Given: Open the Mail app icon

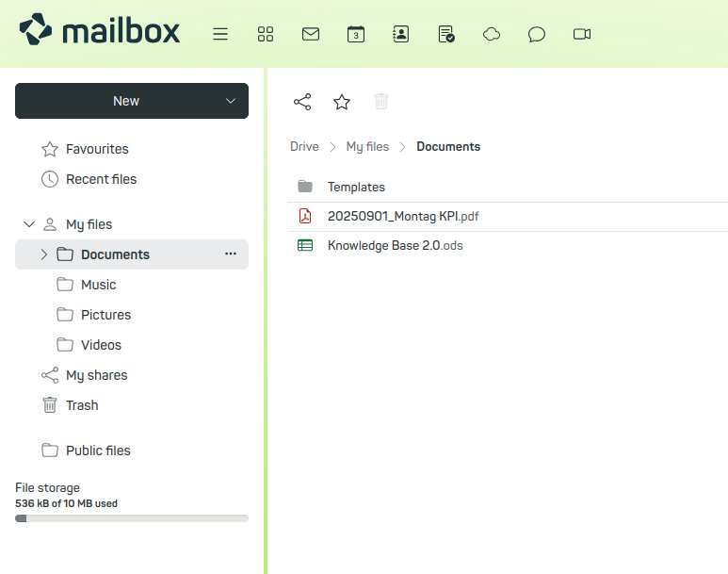Looking at the screenshot, I should pyautogui.click(x=311, y=34).
